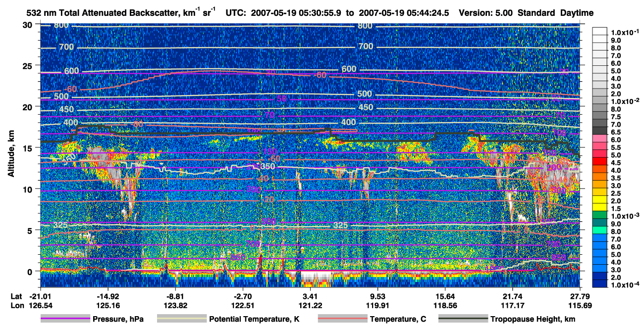Click the 'Tropopause Height, km' legend label
644x330 pixels.
(533, 320)
